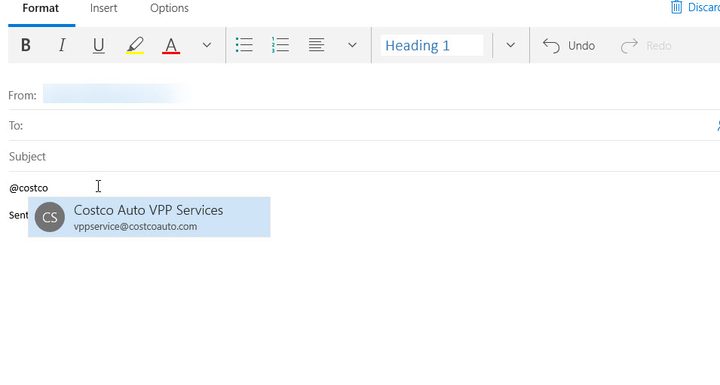Open paragraph alignment options
720x385 pixels.
pyautogui.click(x=316, y=45)
